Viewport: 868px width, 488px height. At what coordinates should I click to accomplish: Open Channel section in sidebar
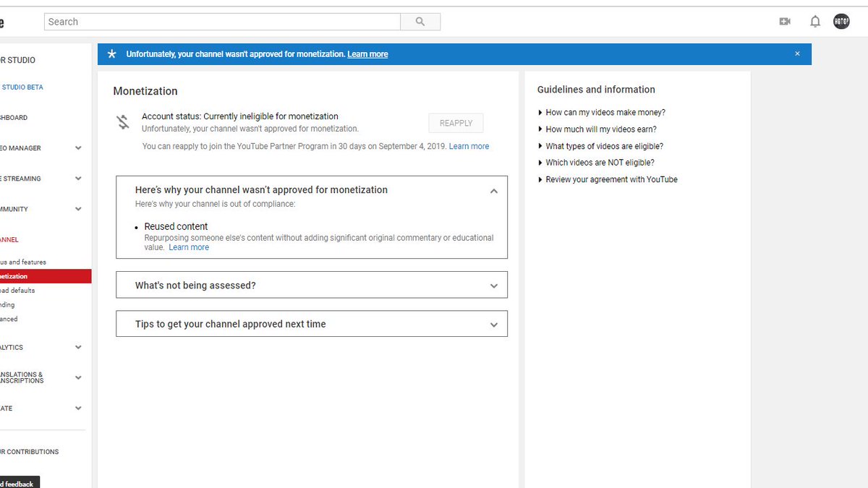click(x=9, y=239)
